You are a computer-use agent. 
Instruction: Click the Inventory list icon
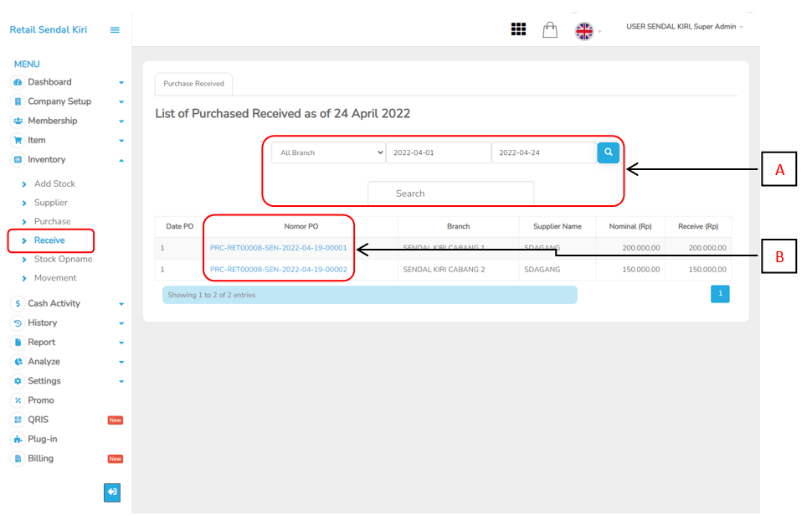point(18,159)
